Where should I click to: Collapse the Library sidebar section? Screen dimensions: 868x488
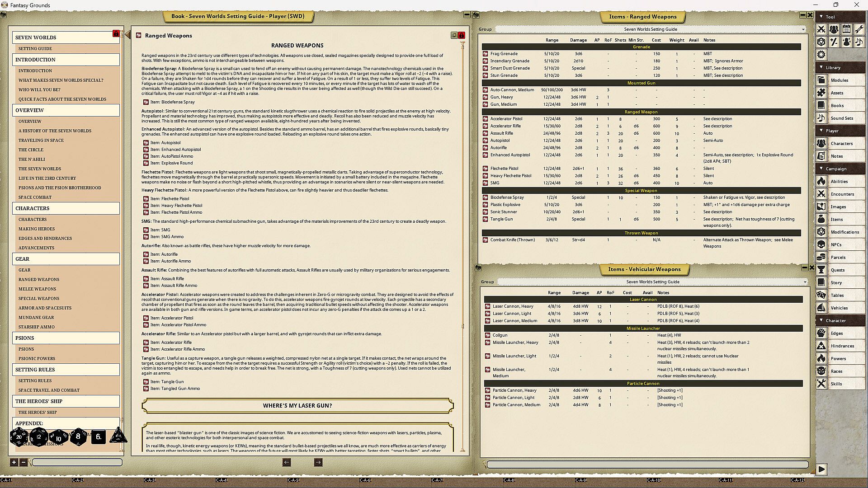click(821, 67)
